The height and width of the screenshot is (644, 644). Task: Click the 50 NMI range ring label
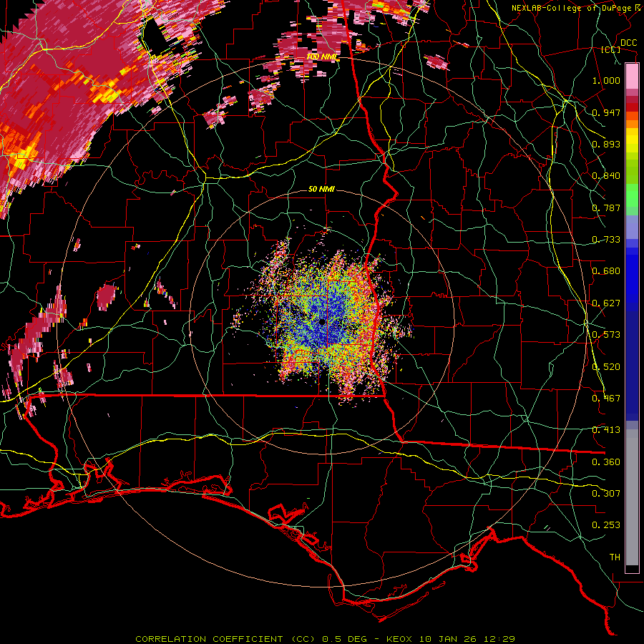321,189
